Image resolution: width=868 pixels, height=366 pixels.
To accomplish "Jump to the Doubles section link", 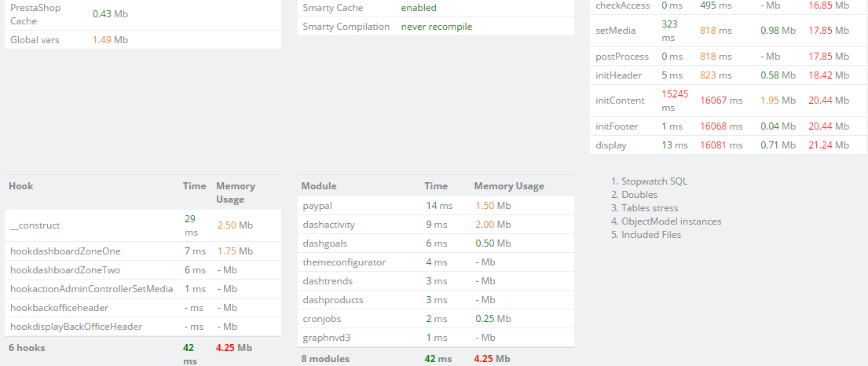I will coord(639,194).
